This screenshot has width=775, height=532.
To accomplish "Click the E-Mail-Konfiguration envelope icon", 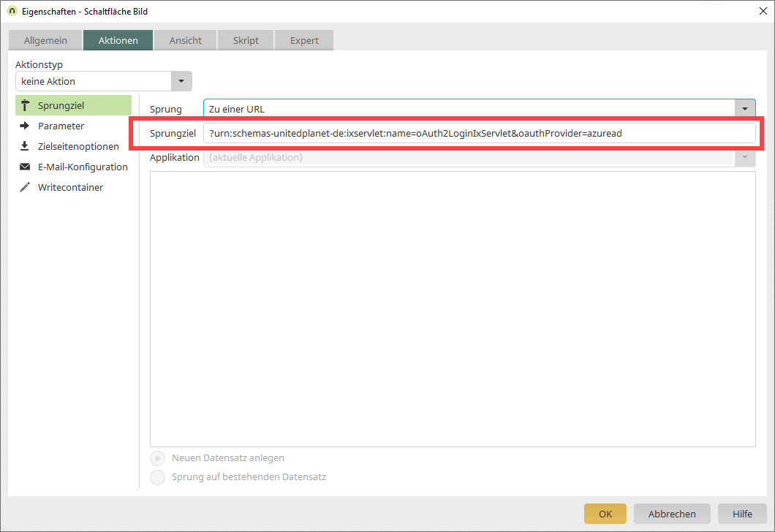I will (x=25, y=167).
